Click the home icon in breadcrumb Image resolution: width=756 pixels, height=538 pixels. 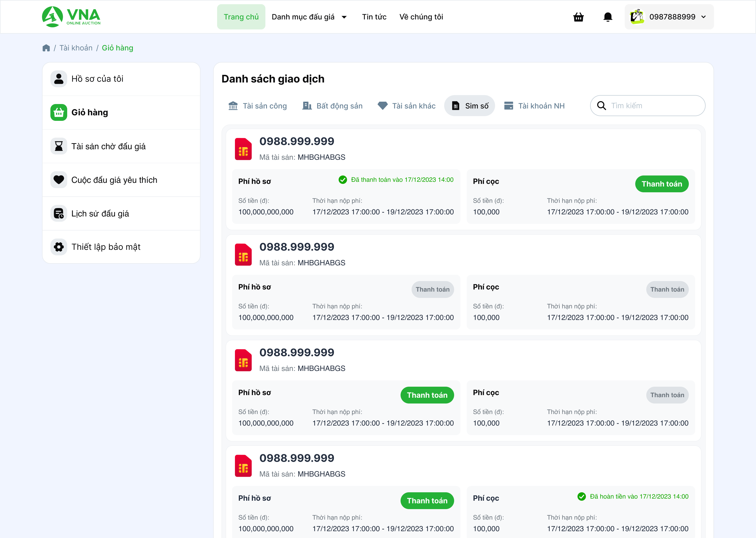(x=46, y=48)
